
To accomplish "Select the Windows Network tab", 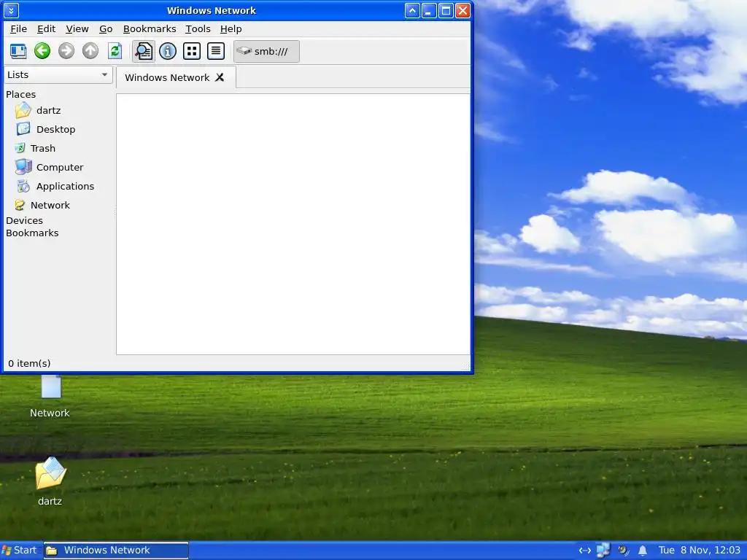I will pyautogui.click(x=167, y=77).
